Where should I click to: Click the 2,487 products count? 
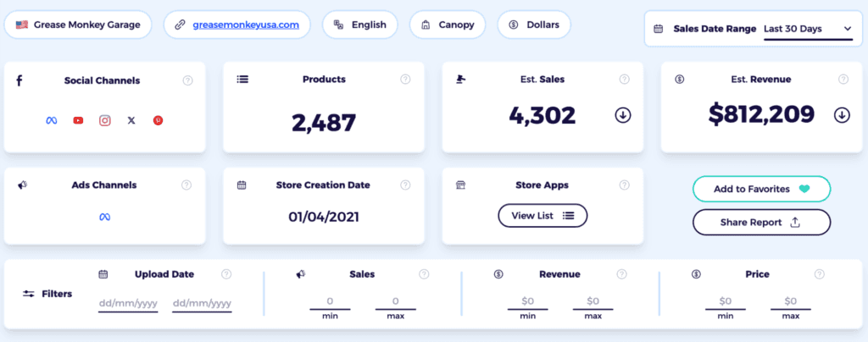coord(324,123)
